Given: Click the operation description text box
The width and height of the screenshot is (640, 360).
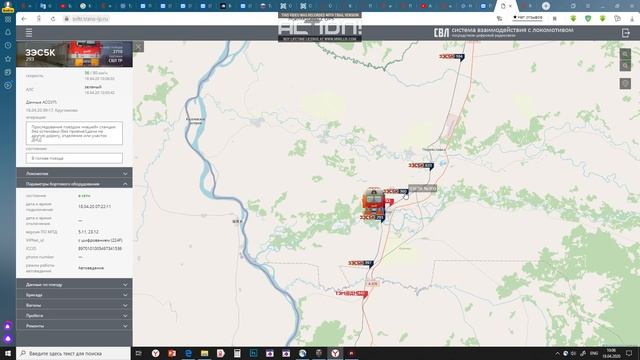Looking at the screenshot, I should (x=74, y=133).
